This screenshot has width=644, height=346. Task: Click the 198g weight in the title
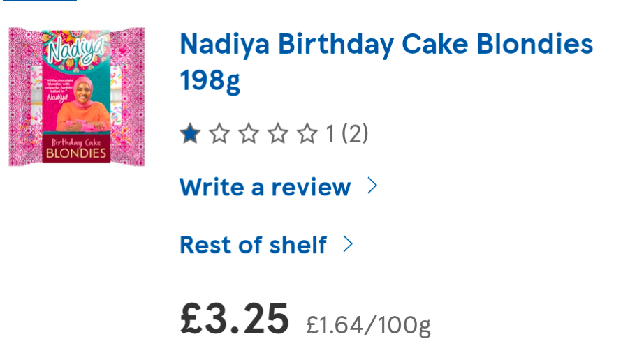coord(210,80)
